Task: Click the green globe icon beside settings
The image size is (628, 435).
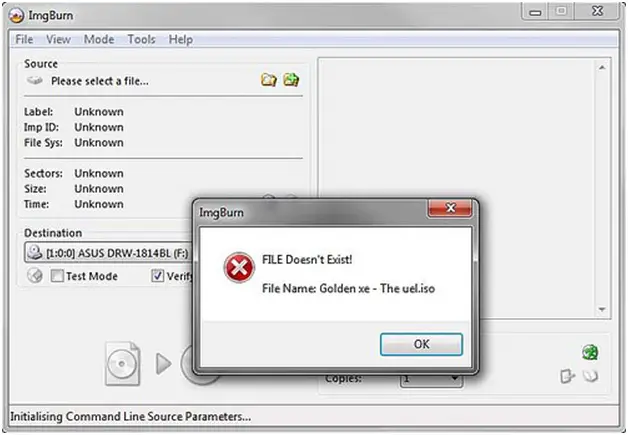Action: [590, 352]
